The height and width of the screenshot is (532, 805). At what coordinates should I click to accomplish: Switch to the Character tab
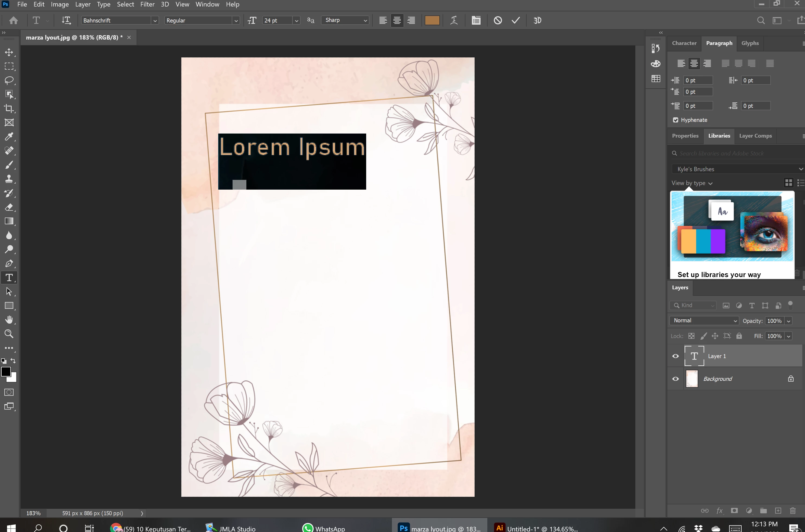click(684, 43)
